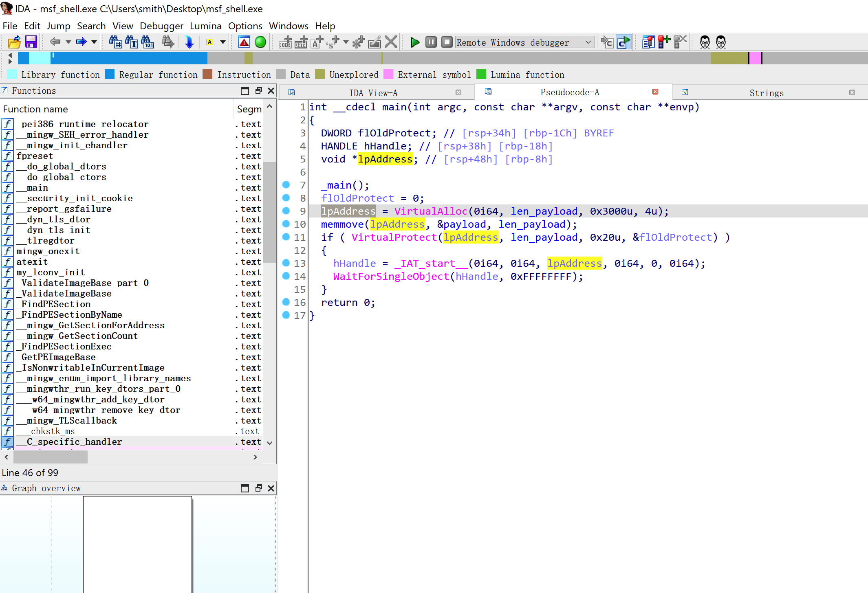Image resolution: width=868 pixels, height=593 pixels.
Task: Delete the breakpoint with the gray X icon
Action: point(680,42)
